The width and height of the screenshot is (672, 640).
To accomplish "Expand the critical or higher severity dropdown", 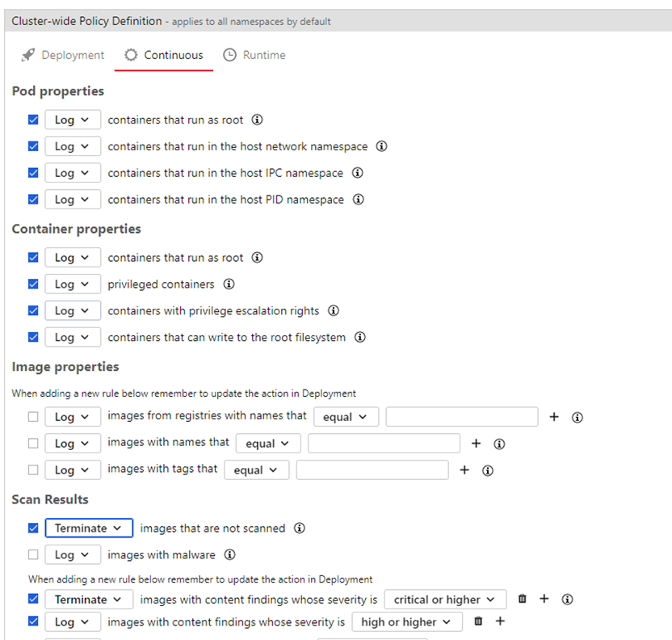I will tap(445, 600).
